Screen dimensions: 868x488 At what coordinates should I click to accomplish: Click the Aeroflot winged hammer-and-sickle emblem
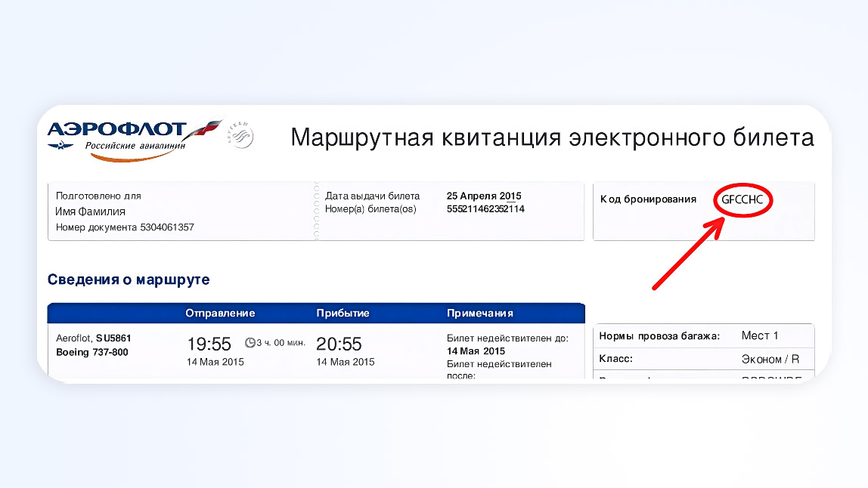click(x=60, y=144)
